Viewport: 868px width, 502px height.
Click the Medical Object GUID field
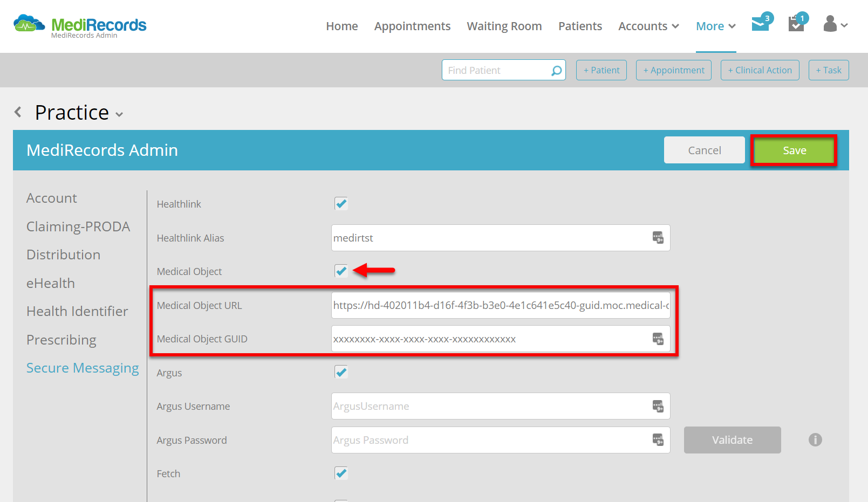[x=501, y=339]
